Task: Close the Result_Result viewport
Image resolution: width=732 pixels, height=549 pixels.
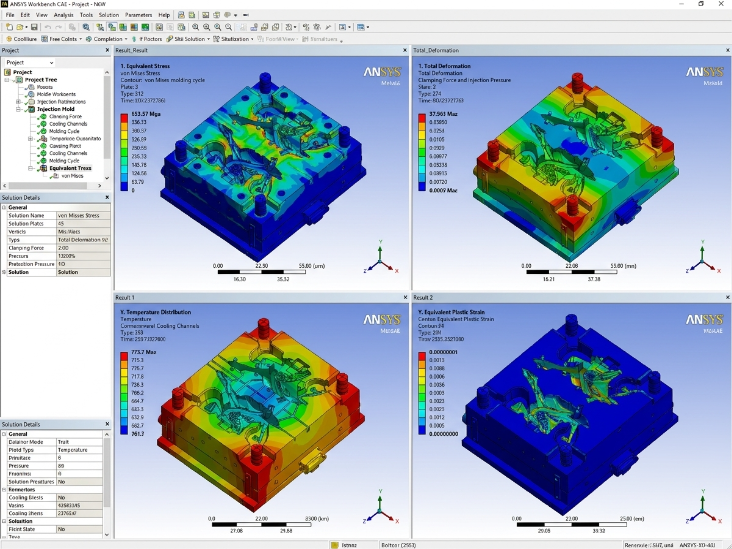Action: click(405, 50)
